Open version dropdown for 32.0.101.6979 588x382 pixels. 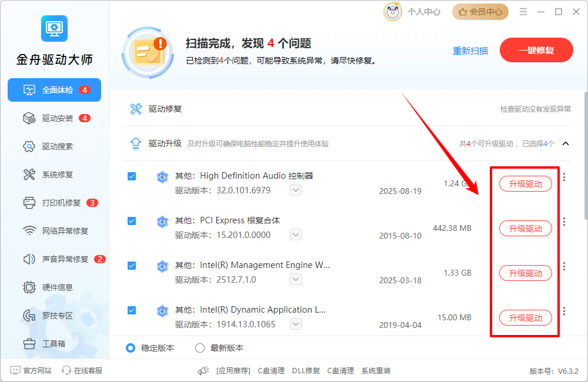coord(296,190)
